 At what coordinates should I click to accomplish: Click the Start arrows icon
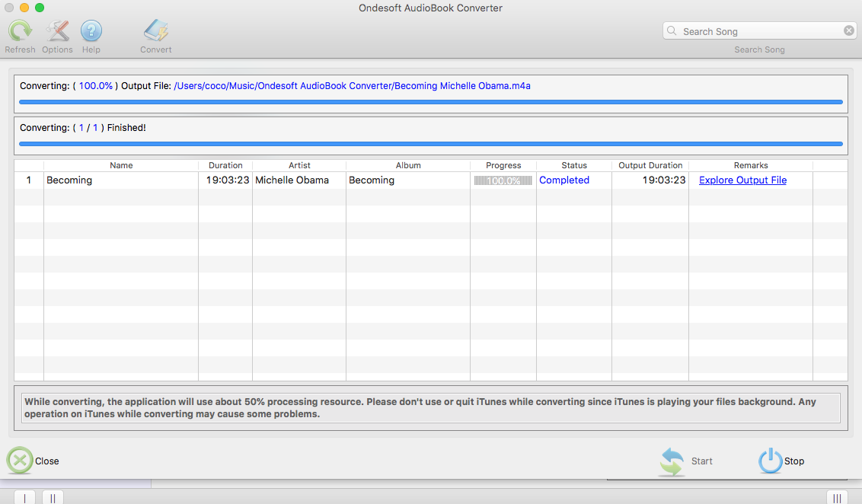pos(671,461)
